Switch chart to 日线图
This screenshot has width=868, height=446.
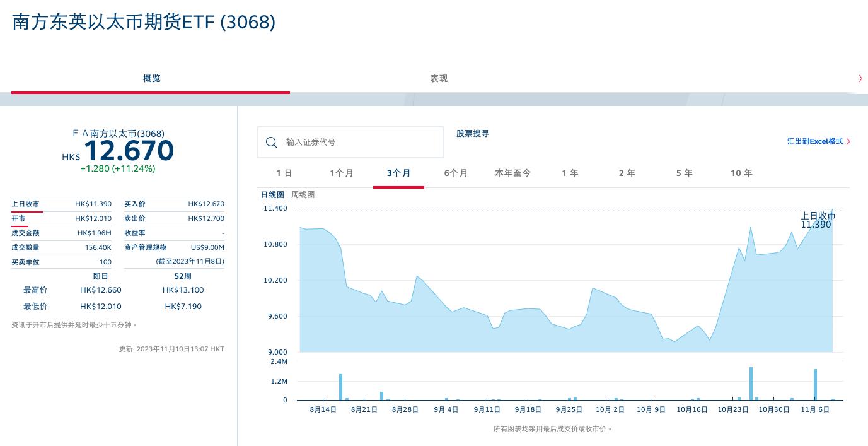272,195
